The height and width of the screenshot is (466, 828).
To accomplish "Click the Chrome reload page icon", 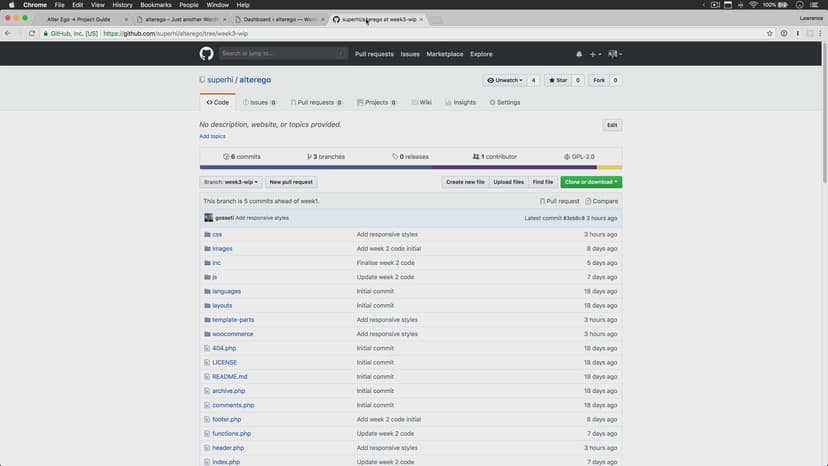I will click(x=33, y=33).
